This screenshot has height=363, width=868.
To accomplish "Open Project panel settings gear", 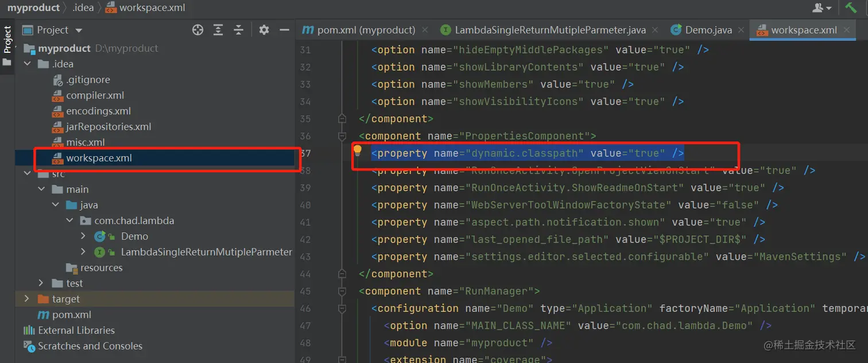I will pyautogui.click(x=264, y=30).
